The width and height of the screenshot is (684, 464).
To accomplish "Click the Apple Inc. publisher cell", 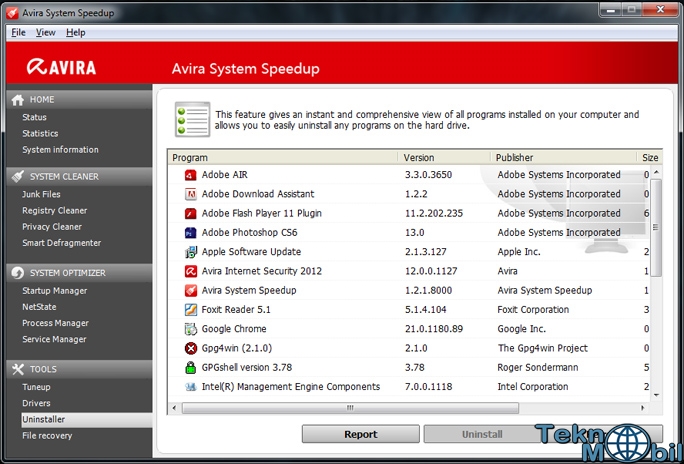I will pos(519,252).
